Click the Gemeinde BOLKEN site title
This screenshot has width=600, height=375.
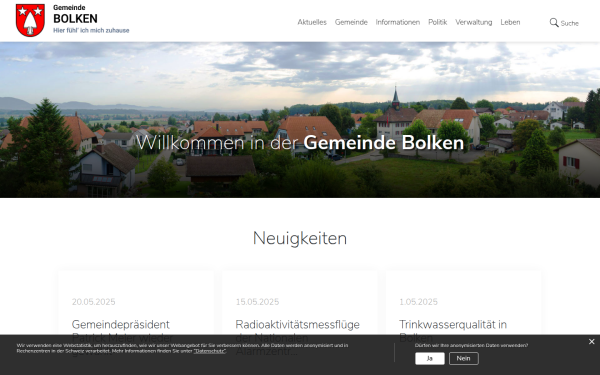pyautogui.click(x=75, y=15)
